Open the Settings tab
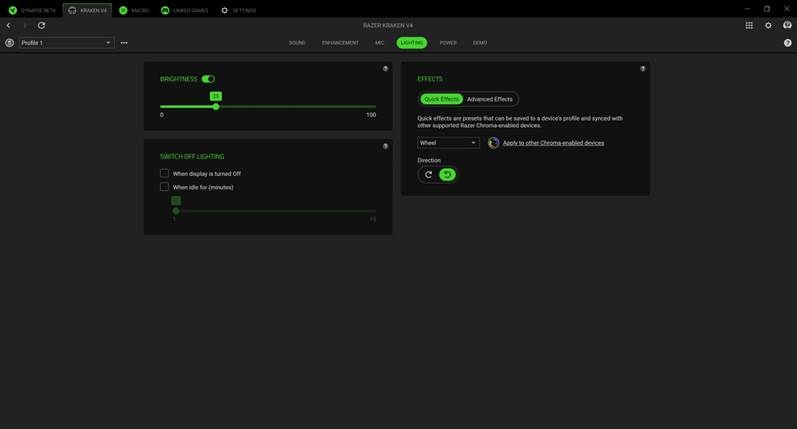Viewport: 797px width, 429px height. pyautogui.click(x=238, y=10)
